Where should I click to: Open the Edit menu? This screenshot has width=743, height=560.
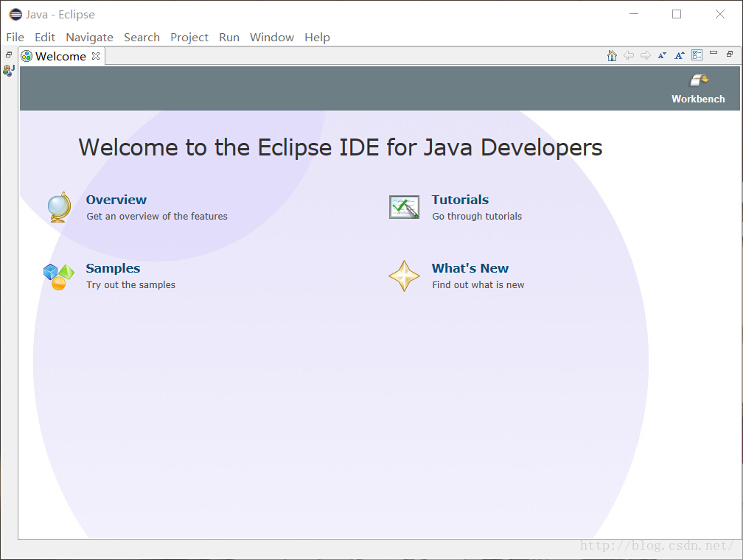click(x=44, y=37)
